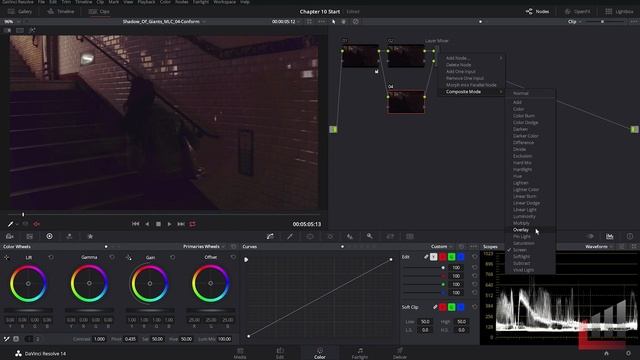The height and width of the screenshot is (360, 640).
Task: Toggle the Nodes panel button
Action: pyautogui.click(x=538, y=12)
